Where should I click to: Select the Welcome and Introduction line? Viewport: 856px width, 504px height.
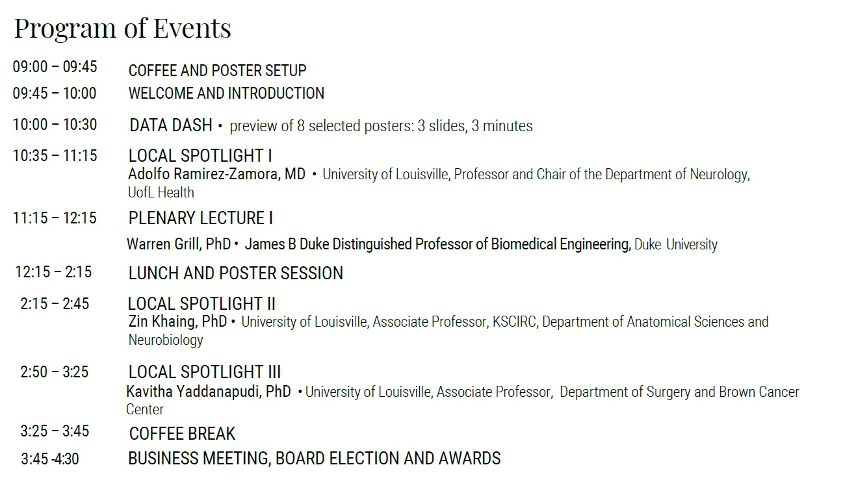(x=226, y=94)
